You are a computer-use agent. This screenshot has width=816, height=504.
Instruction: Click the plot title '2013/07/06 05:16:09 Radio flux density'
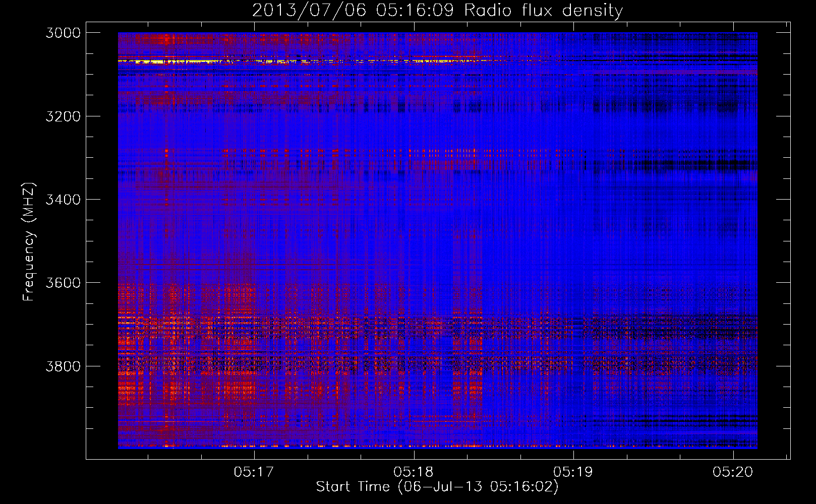click(x=437, y=10)
